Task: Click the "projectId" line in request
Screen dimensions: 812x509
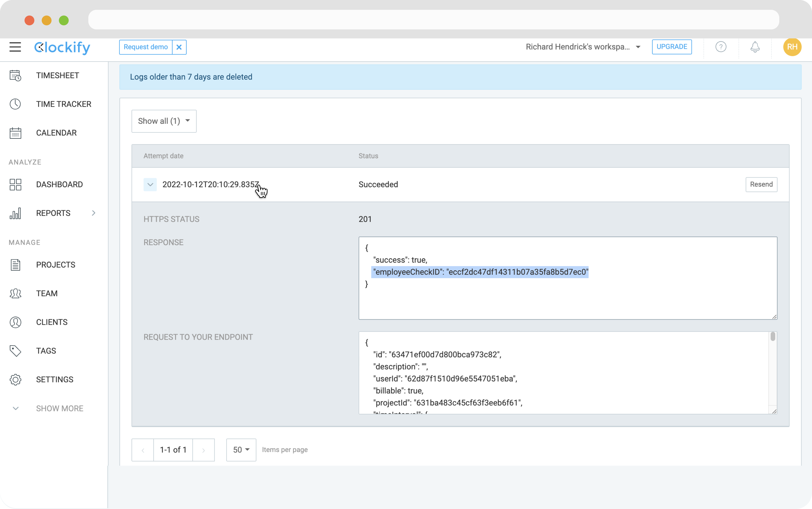Action: [448, 403]
